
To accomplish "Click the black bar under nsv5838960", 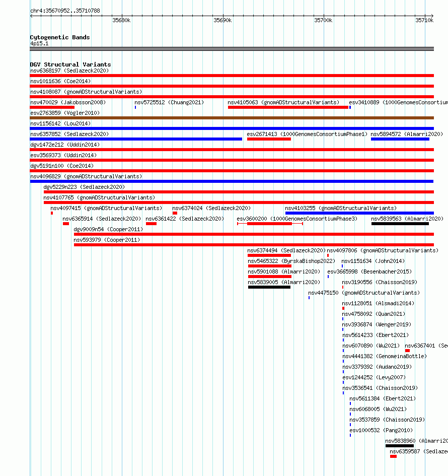I will (400, 446).
